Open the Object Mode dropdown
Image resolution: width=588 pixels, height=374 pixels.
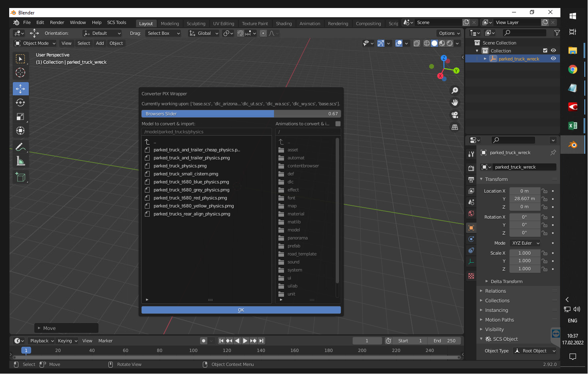pos(35,43)
